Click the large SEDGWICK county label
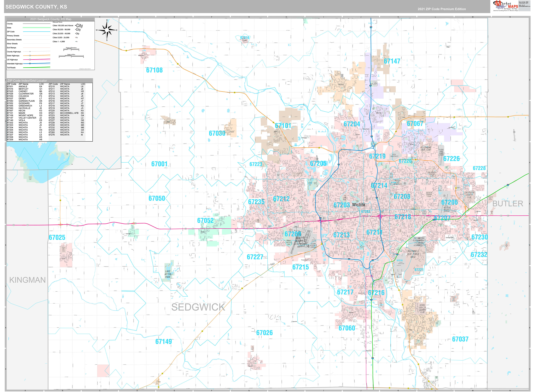The width and height of the screenshot is (535, 392). tap(198, 307)
